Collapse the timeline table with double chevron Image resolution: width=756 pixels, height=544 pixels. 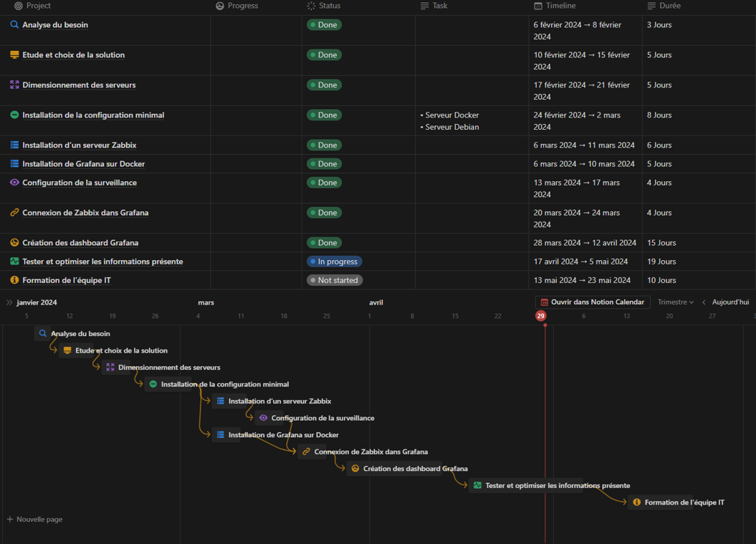pos(9,302)
